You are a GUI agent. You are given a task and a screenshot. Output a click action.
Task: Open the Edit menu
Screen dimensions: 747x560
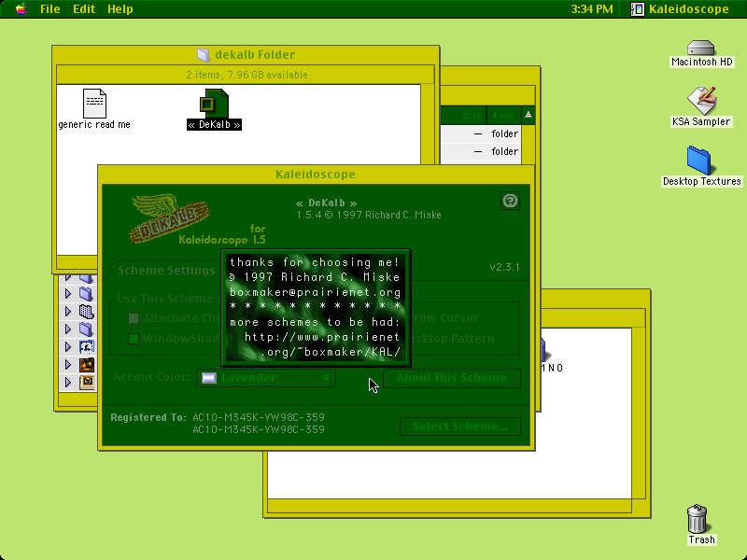[84, 9]
